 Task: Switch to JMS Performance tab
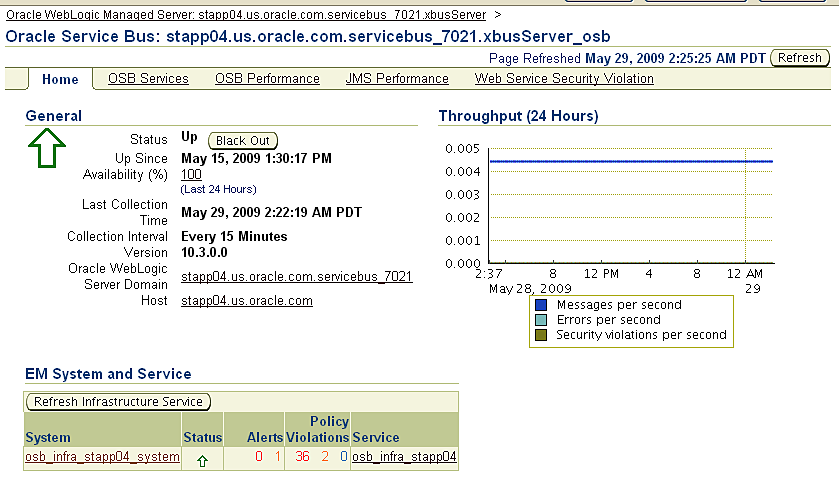(x=397, y=79)
